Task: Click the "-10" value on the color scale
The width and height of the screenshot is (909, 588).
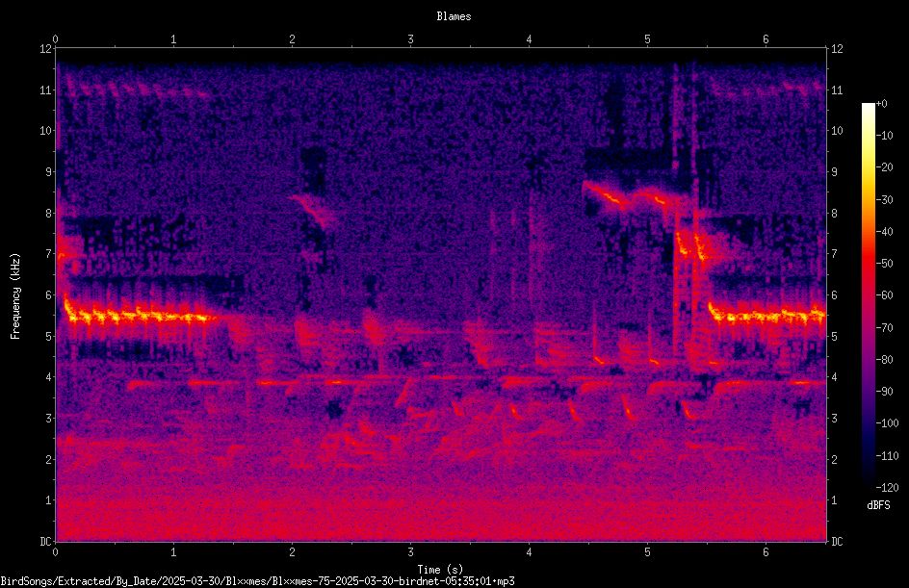Action: (884, 136)
